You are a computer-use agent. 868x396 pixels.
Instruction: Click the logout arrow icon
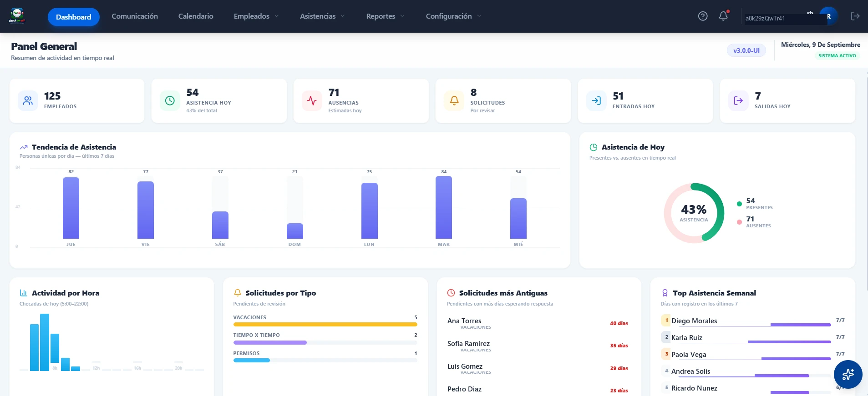[855, 16]
